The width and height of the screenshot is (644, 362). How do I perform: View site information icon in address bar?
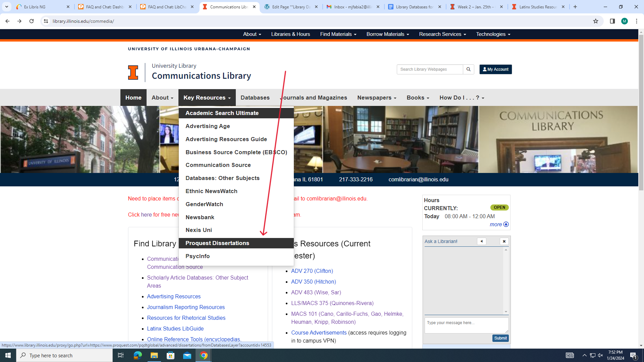[46, 21]
